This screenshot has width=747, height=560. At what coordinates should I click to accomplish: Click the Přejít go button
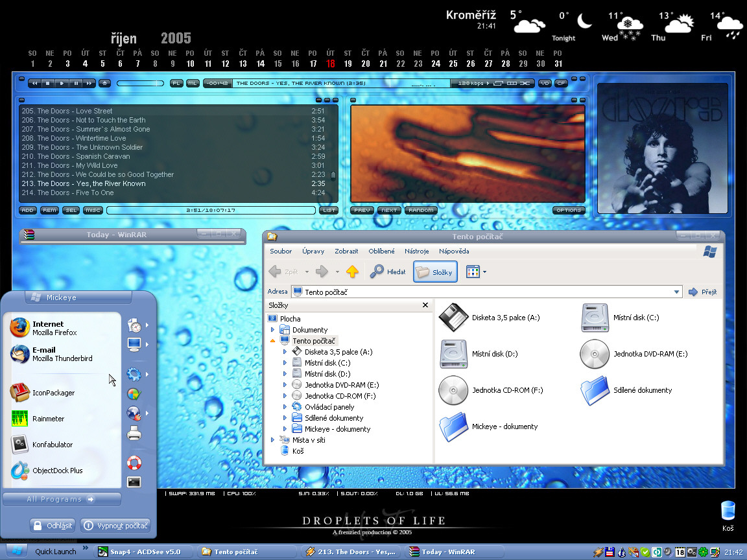click(x=703, y=292)
